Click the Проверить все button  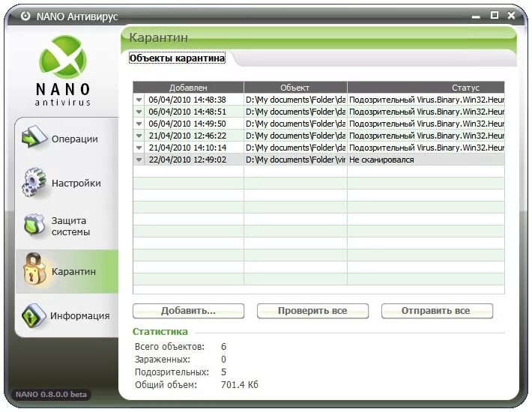pos(312,311)
